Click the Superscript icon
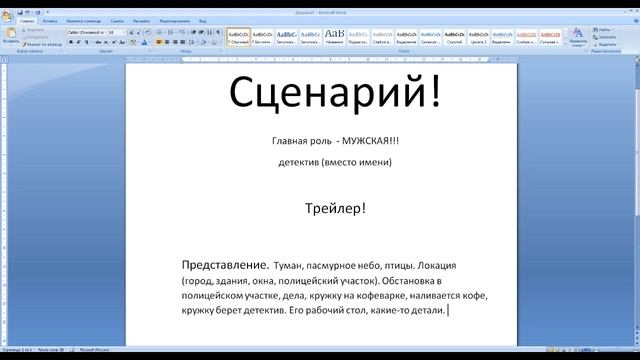This screenshot has height=360, width=640. click(113, 42)
